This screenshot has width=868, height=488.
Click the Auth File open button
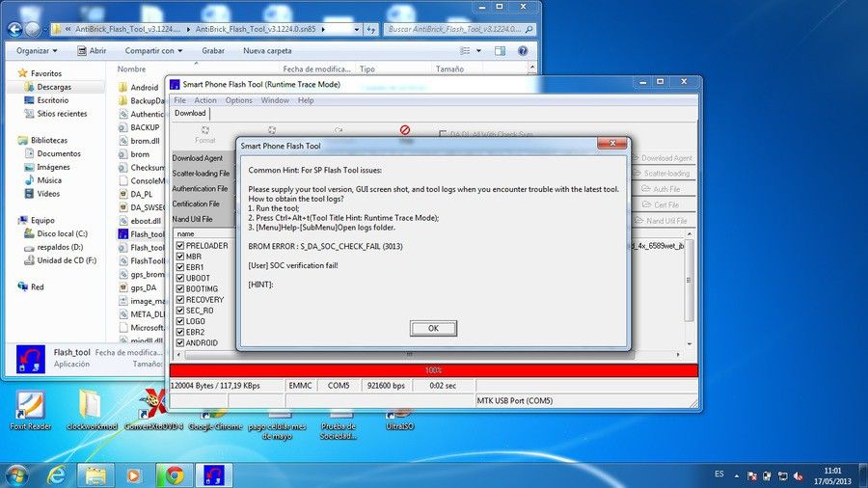(662, 189)
